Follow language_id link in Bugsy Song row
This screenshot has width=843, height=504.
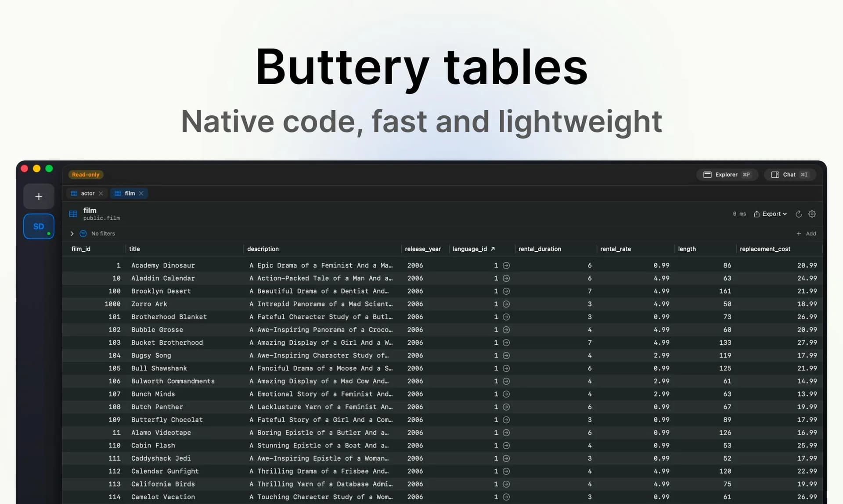[506, 355]
